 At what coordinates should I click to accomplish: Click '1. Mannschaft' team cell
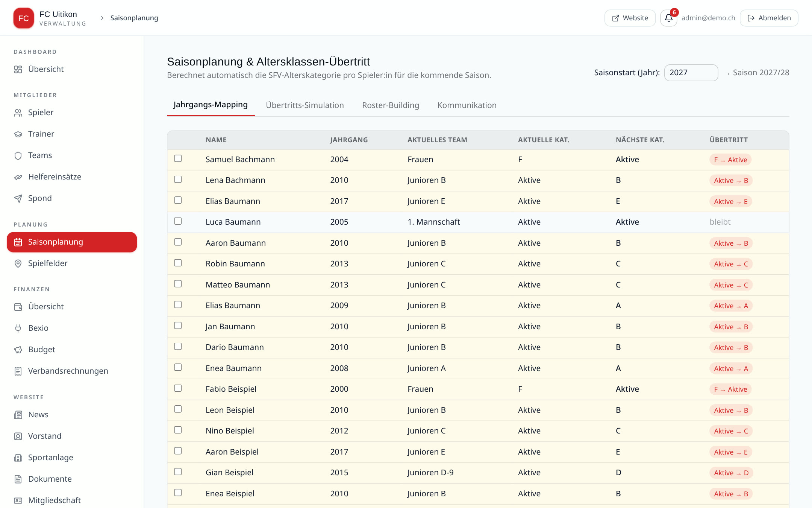(x=433, y=222)
